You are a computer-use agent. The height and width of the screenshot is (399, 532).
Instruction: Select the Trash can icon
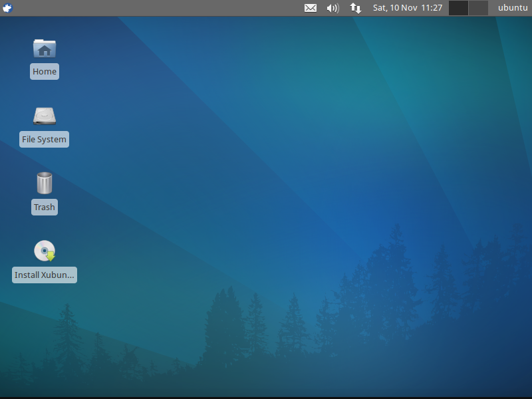tap(45, 183)
